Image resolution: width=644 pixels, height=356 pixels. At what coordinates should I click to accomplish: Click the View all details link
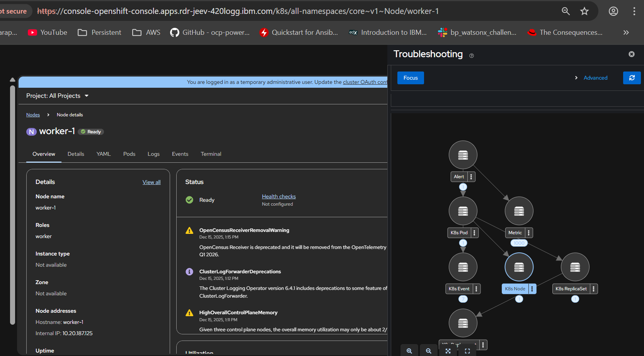[152, 182]
